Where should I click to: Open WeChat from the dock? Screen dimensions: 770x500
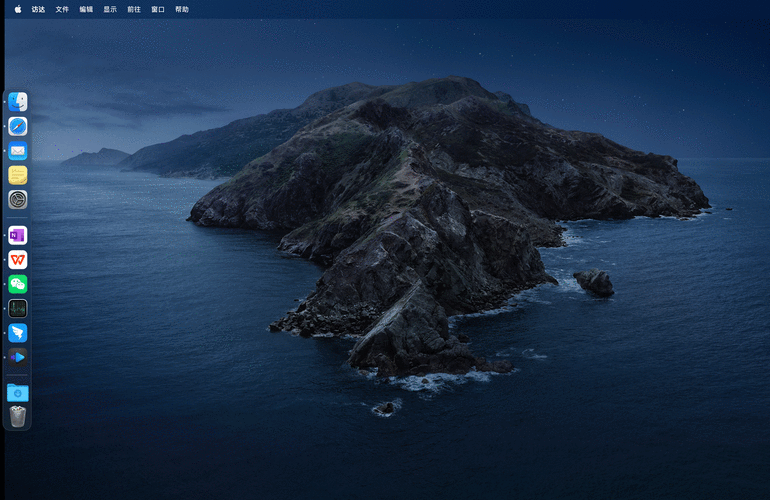[18, 284]
